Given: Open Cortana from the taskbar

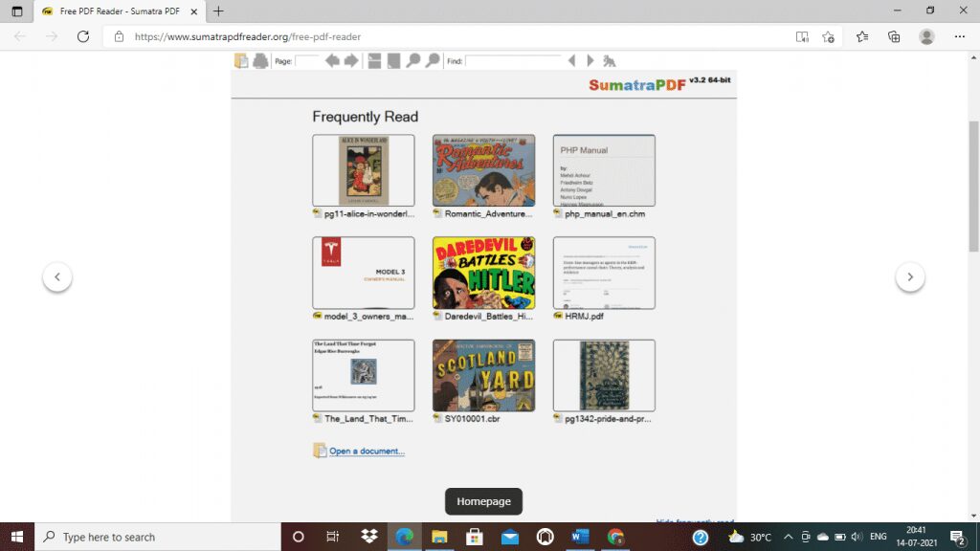Looking at the screenshot, I should tap(299, 537).
